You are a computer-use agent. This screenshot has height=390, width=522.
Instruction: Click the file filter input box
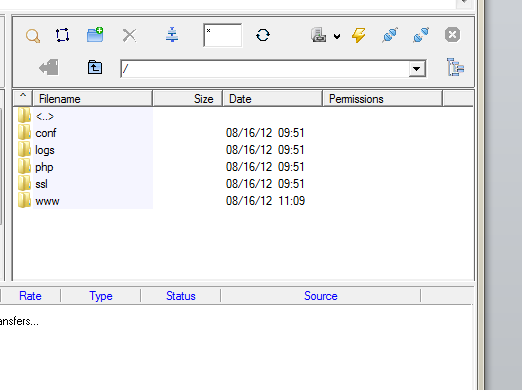coord(223,35)
